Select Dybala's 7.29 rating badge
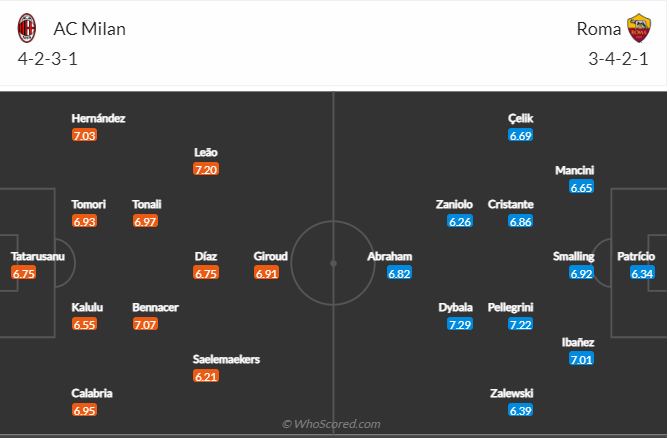This screenshot has height=438, width=669. [x=460, y=324]
